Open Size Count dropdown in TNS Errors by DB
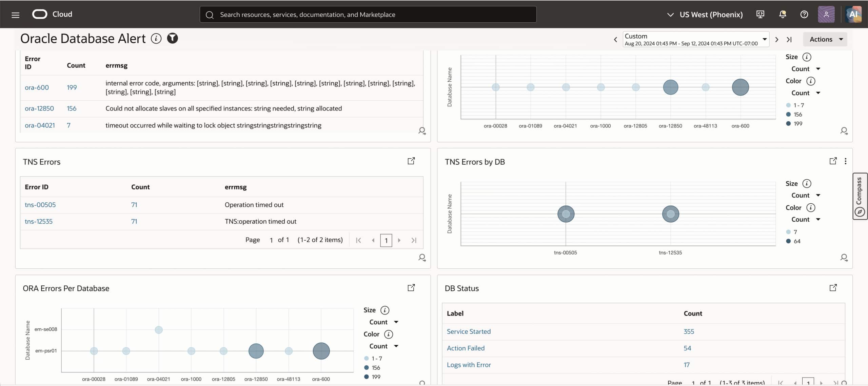 (805, 195)
